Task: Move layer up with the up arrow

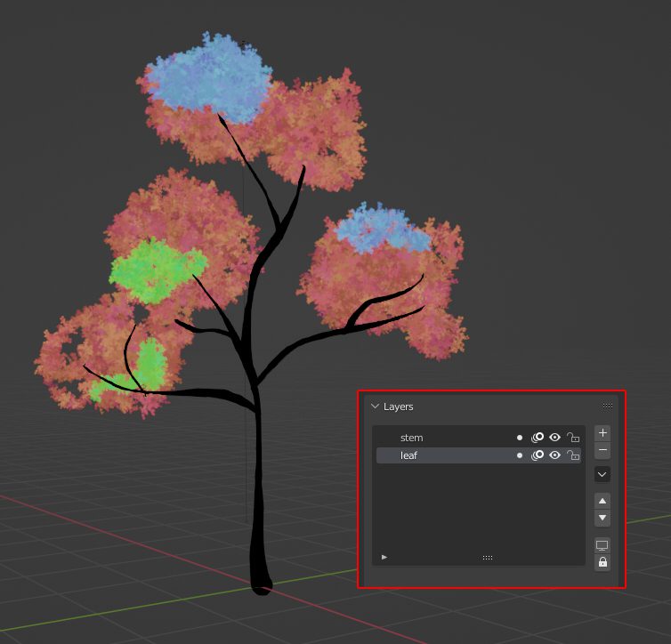Action: [602, 502]
